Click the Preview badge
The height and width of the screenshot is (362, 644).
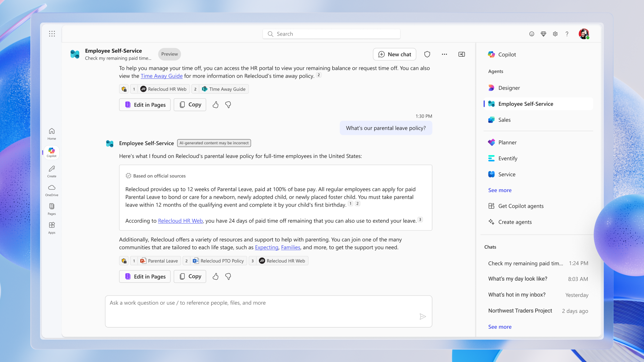[x=169, y=54]
